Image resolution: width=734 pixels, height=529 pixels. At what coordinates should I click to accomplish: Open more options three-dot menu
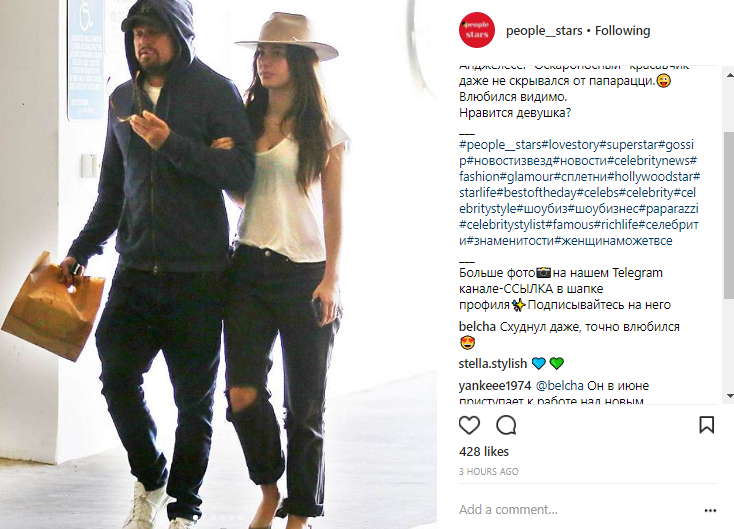pos(710,510)
